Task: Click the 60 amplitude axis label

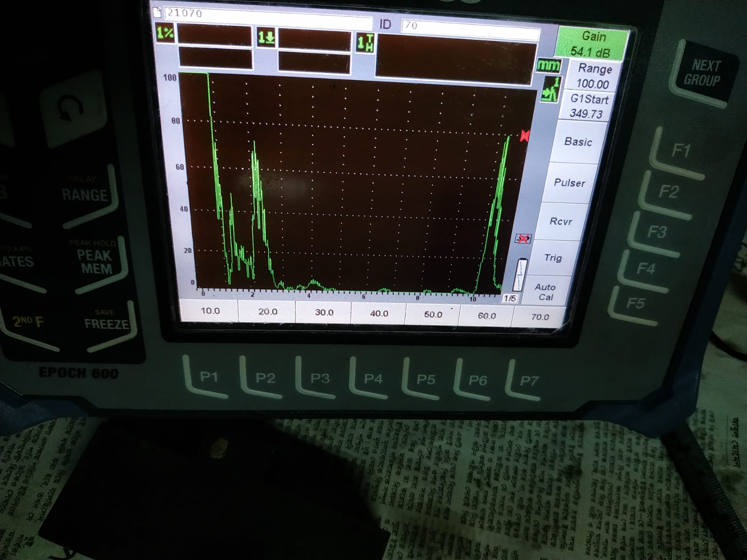Action: point(180,167)
